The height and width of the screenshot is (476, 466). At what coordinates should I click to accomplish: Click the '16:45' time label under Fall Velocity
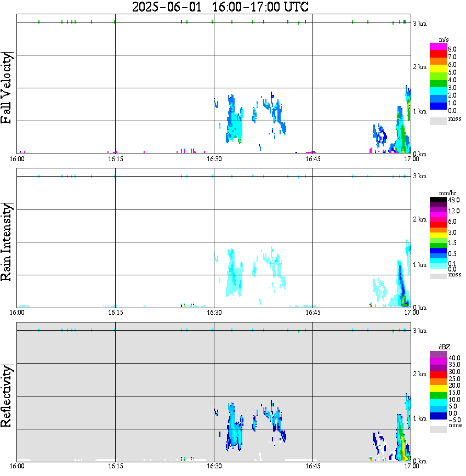[x=313, y=159]
